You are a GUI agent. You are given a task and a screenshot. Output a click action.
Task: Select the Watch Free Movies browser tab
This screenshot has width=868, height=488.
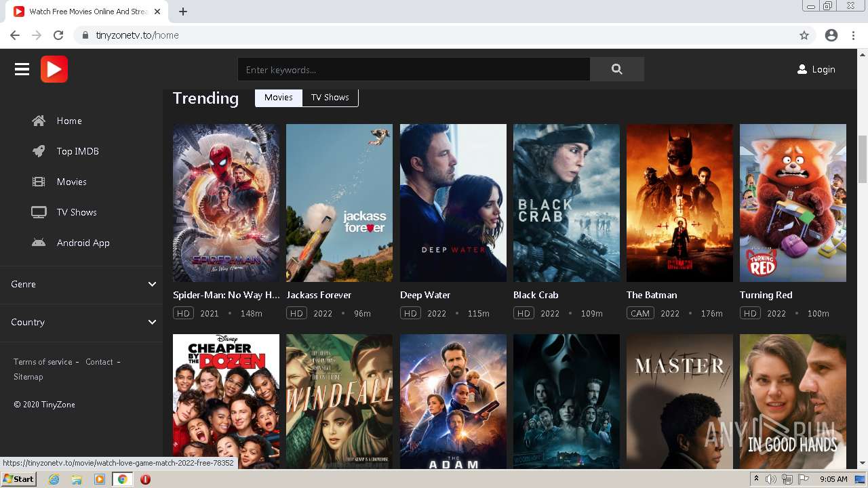tap(88, 12)
